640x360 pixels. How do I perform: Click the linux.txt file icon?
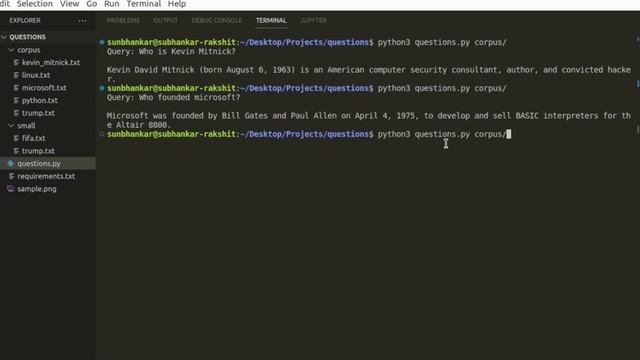pyautogui.click(x=16, y=75)
